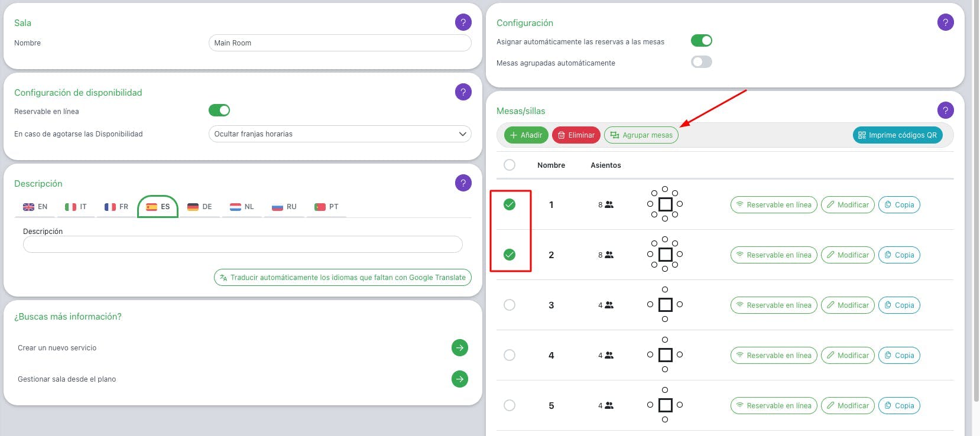Click Modificar for table 2
980x436 pixels.
tap(848, 255)
